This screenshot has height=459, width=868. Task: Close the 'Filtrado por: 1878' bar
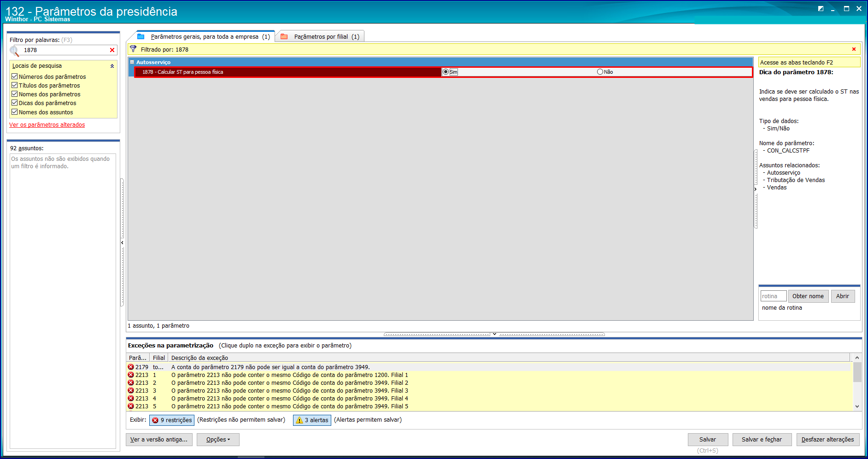[x=854, y=49]
